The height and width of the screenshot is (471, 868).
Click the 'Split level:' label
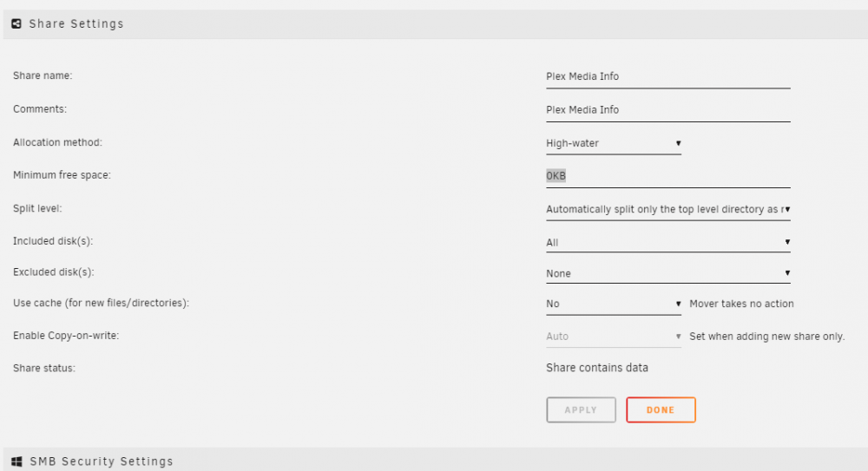37,208
